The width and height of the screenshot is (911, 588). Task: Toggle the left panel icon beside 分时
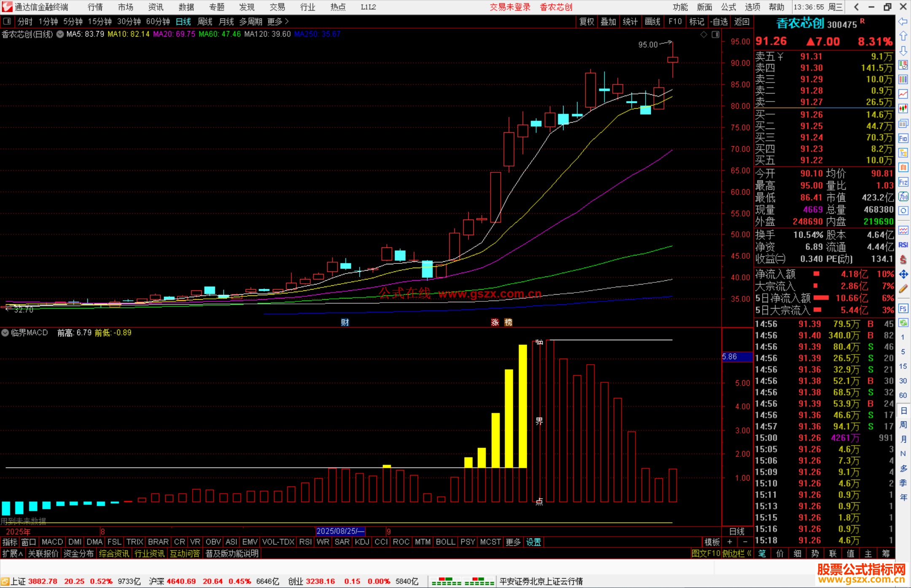(7, 21)
